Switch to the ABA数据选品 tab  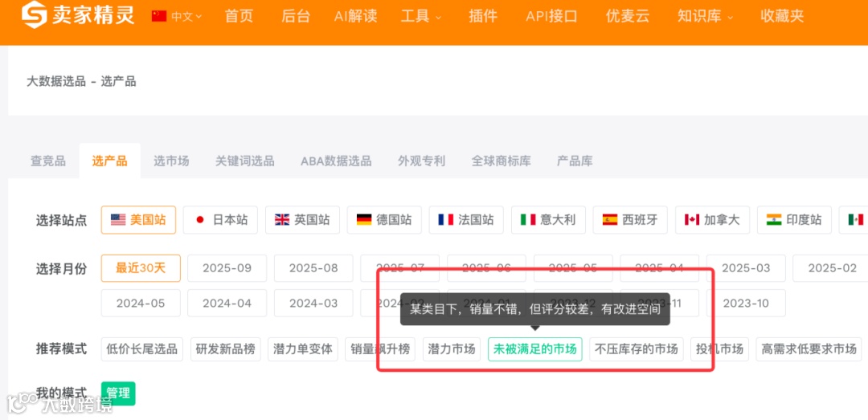(336, 161)
